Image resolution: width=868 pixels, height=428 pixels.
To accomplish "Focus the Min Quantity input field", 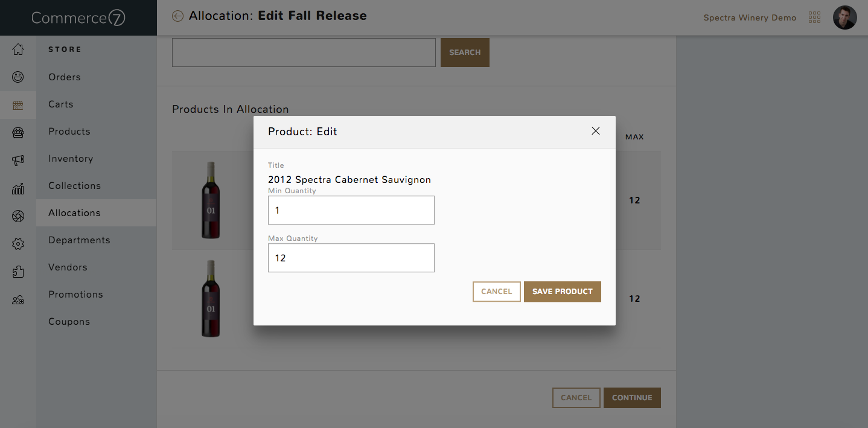I will pyautogui.click(x=351, y=210).
